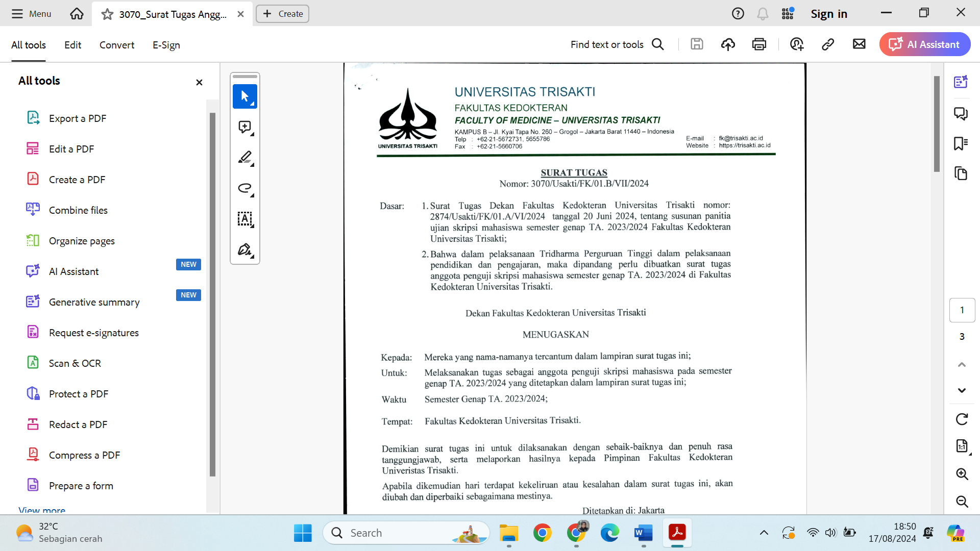
Task: Zoom in on the document
Action: pos(962,474)
